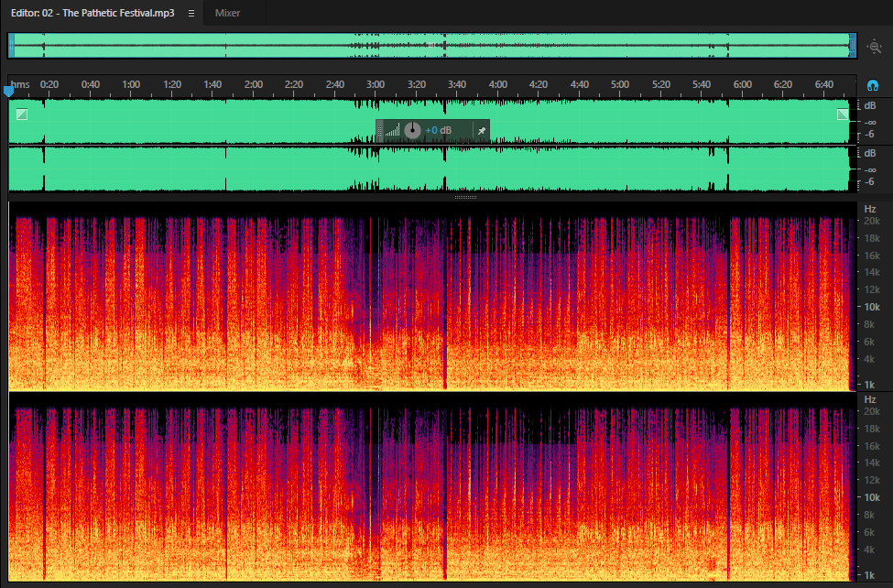Screen dimensions: 893x588
Task: Click the 4:20 mark on timeline ruler
Action: (x=539, y=84)
